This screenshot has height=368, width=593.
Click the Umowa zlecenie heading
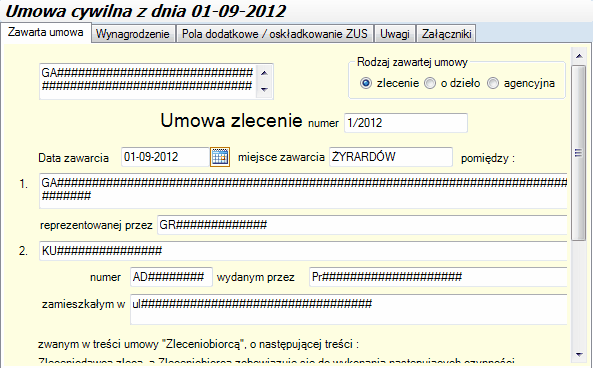coord(231,121)
